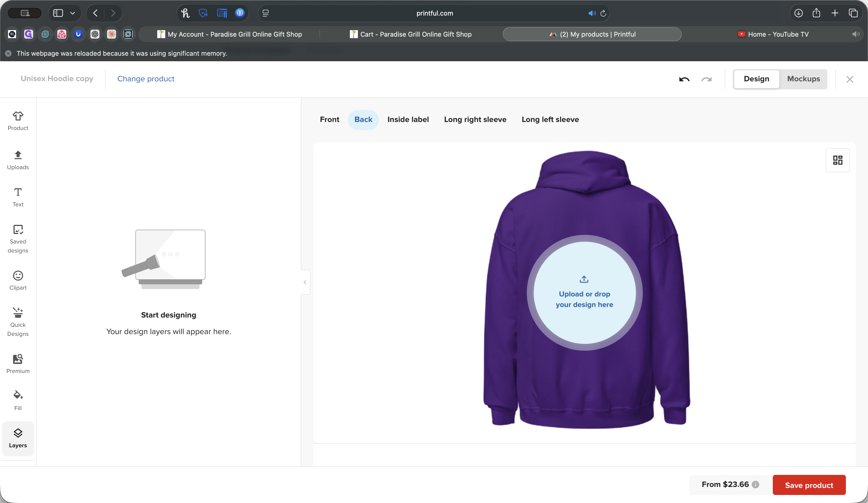Screen dimensions: 868x503
Task: Switch to Mockups view
Action: (803, 79)
